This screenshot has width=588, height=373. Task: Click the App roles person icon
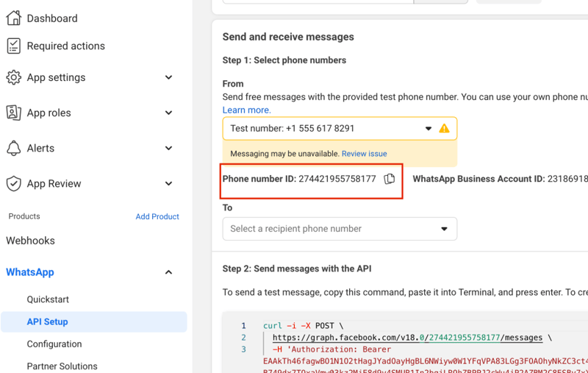[13, 113]
